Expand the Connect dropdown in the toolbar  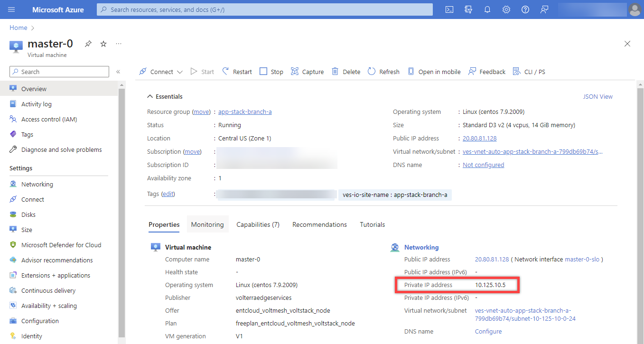[161, 72]
